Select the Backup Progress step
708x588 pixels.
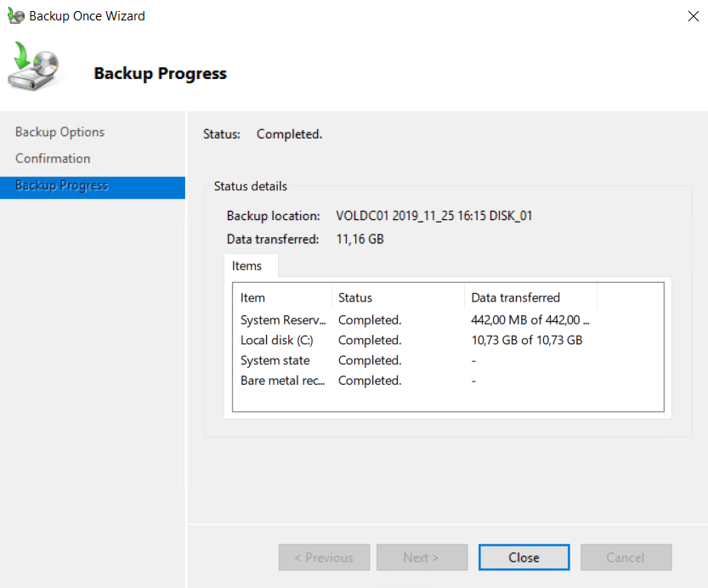[62, 186]
